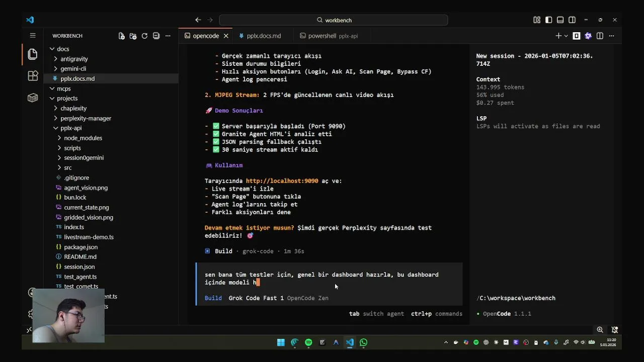Collapse the pplx-api folder
Viewport: 644px width, 362px height.
tap(111, 128)
